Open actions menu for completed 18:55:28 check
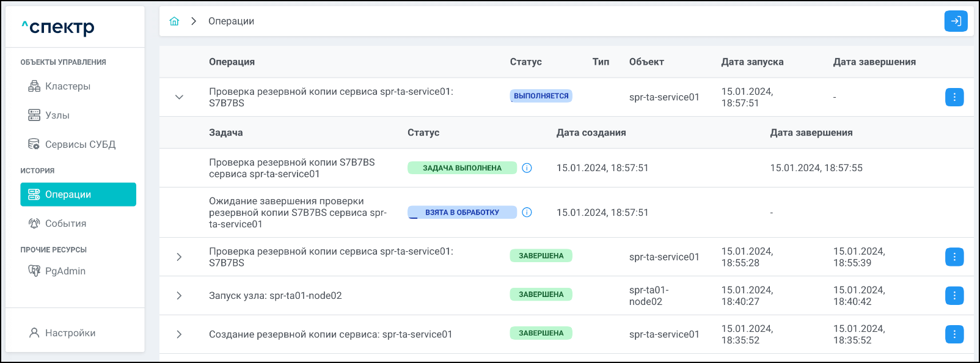 pos(954,257)
